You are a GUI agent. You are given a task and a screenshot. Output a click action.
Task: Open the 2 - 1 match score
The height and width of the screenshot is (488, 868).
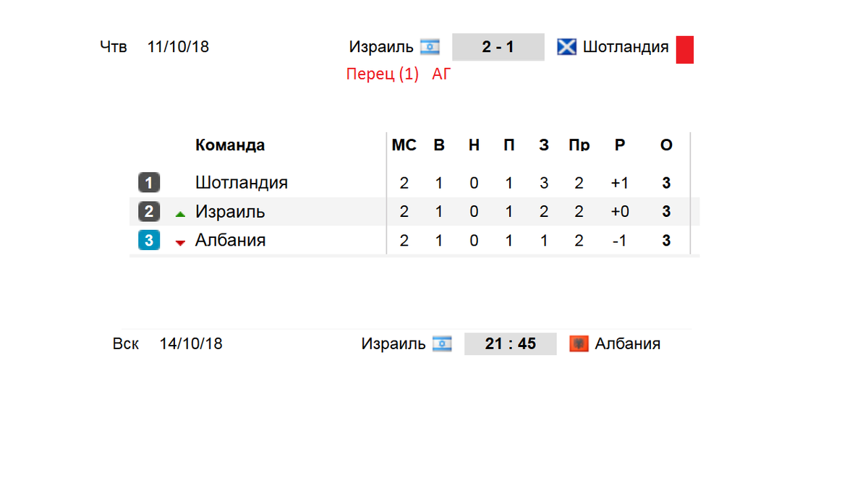click(498, 47)
